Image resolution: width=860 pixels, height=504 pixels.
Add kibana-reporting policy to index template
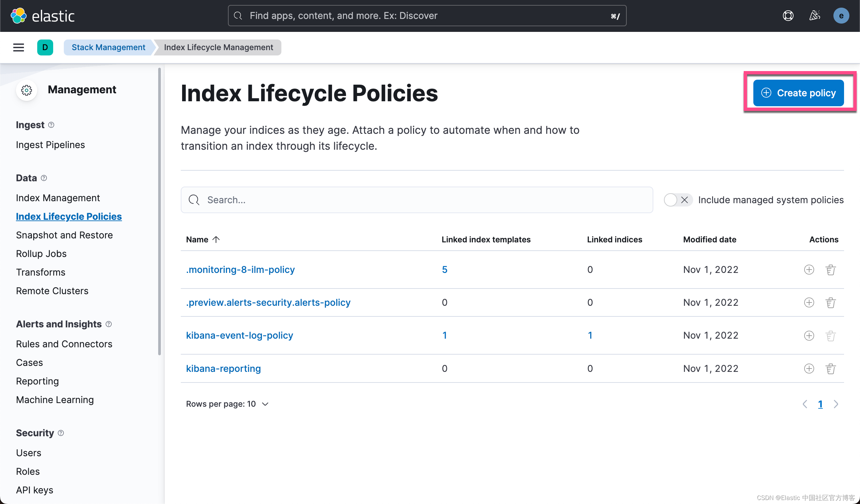[809, 369]
